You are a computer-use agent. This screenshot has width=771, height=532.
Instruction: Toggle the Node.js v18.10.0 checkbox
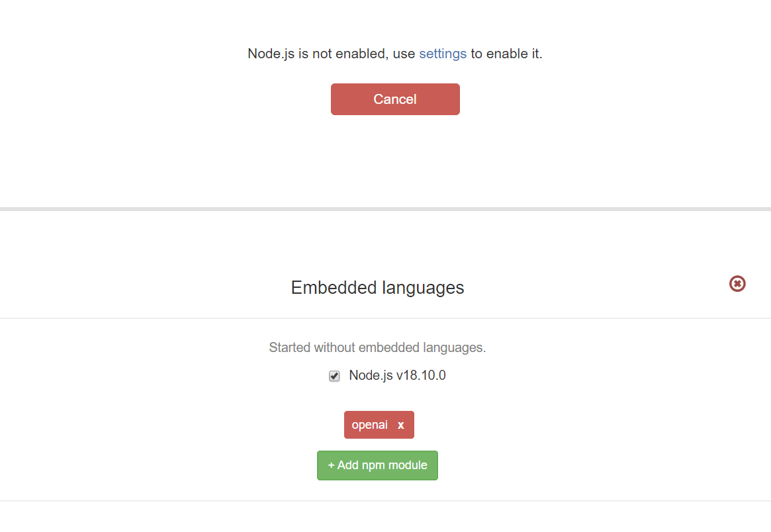334,377
